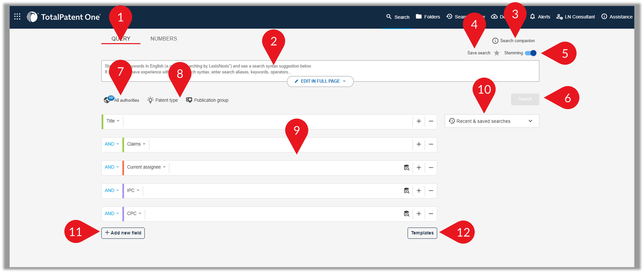Open Alerts in the top navigation
644x273 pixels.
coord(540,17)
